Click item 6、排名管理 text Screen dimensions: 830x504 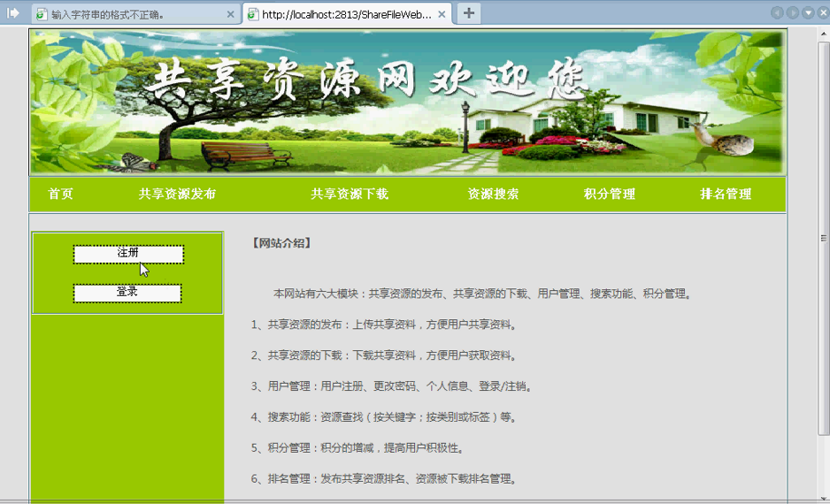[384, 479]
